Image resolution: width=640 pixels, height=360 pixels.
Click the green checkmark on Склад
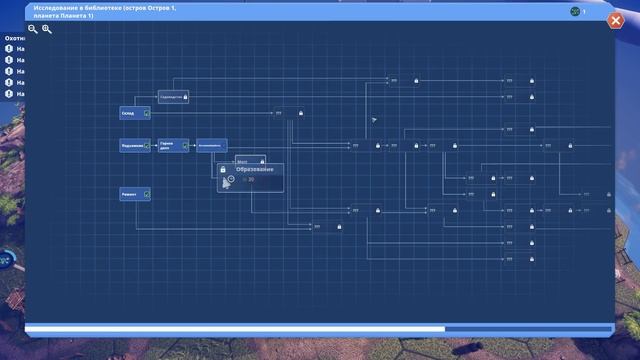147,113
